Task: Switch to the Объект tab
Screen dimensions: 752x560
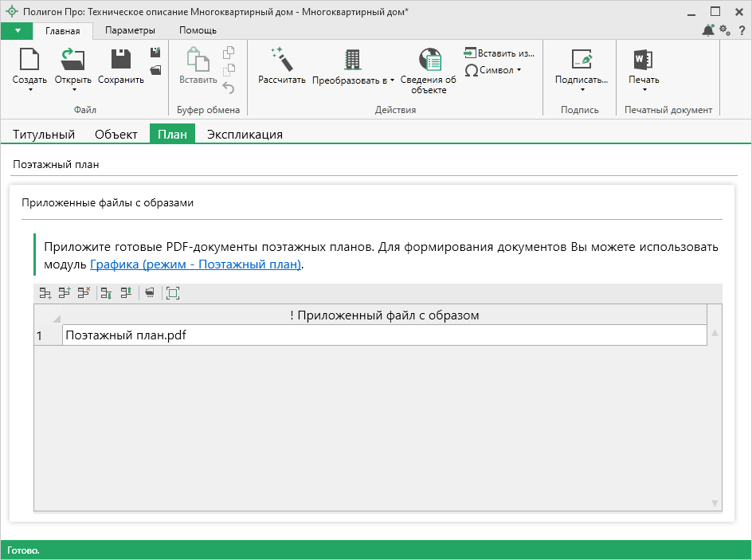Action: (x=116, y=135)
